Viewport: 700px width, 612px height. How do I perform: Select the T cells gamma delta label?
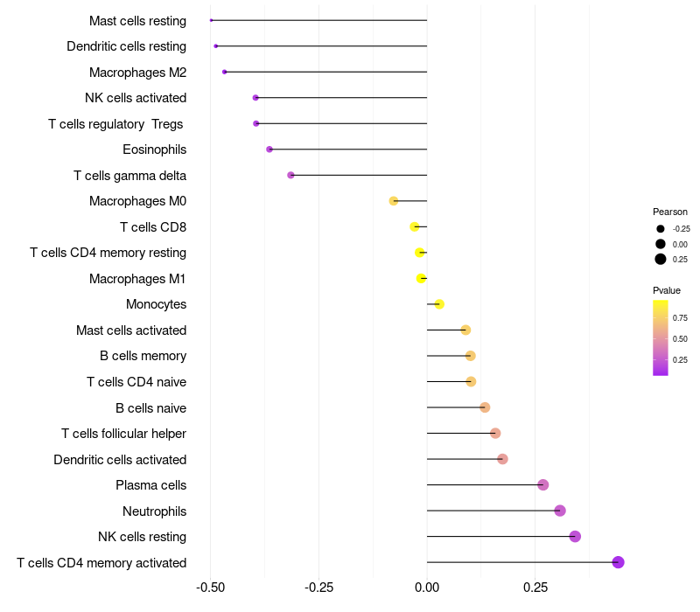coord(129,176)
